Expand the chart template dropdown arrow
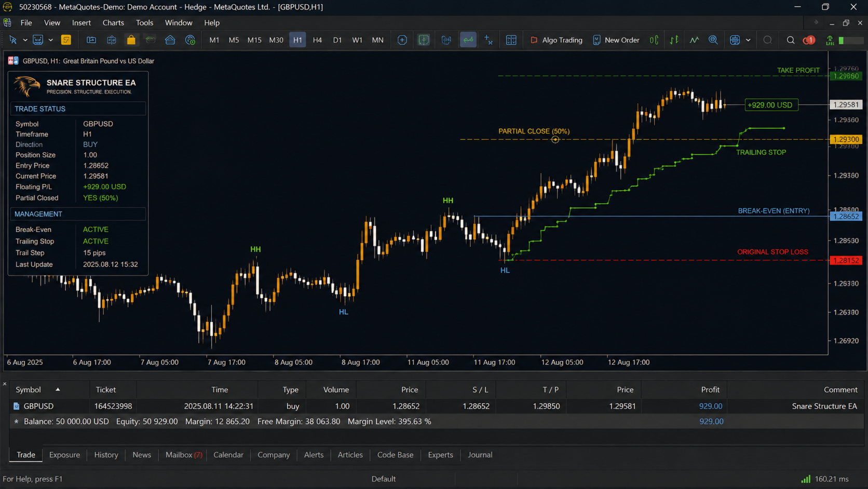The height and width of the screenshot is (489, 868). coord(50,40)
